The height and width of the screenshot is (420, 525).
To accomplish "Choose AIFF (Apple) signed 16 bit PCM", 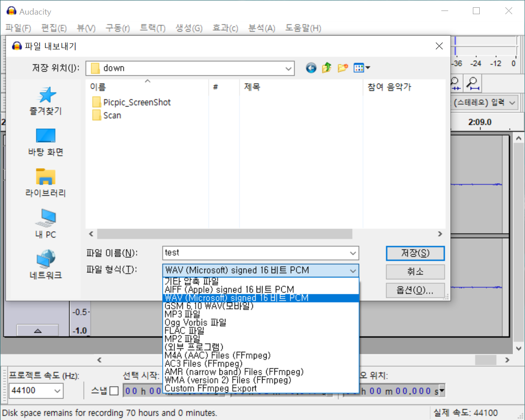I will pyautogui.click(x=261, y=289).
